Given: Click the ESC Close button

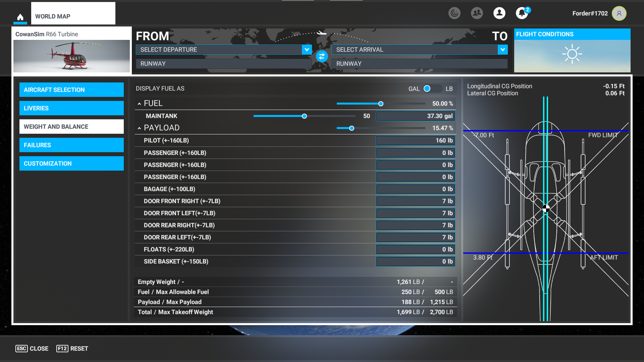Looking at the screenshot, I should (x=32, y=349).
